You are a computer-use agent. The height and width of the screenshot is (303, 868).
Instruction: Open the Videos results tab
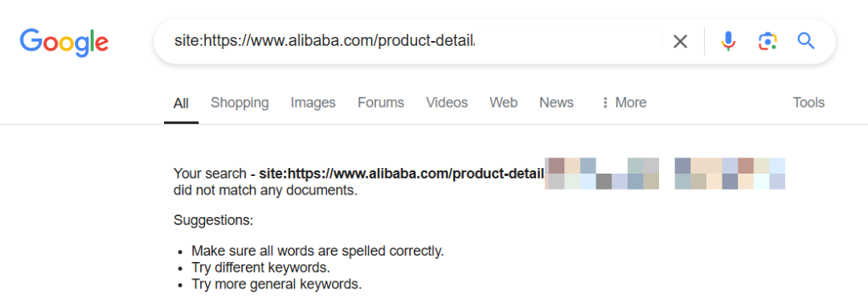point(447,103)
